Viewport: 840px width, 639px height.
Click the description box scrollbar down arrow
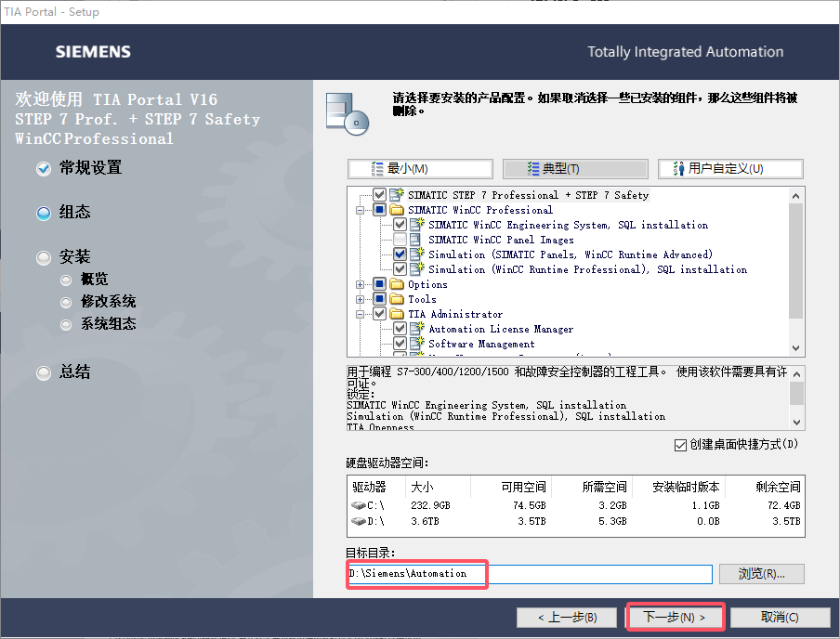tap(797, 422)
